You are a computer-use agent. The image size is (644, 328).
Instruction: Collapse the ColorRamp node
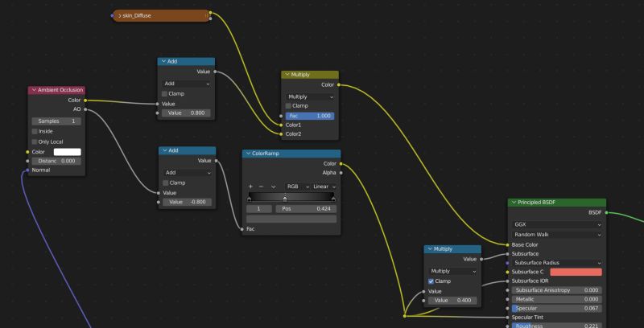click(248, 154)
